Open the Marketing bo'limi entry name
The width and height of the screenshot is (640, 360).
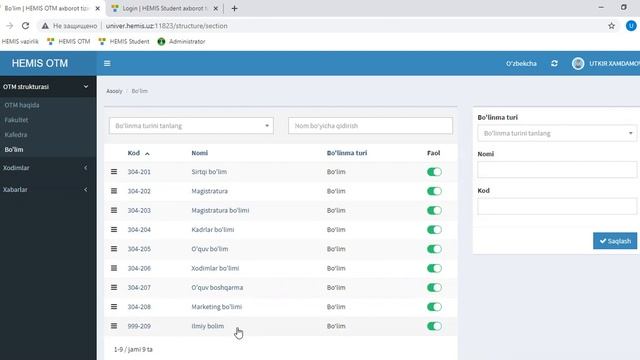coord(217,307)
